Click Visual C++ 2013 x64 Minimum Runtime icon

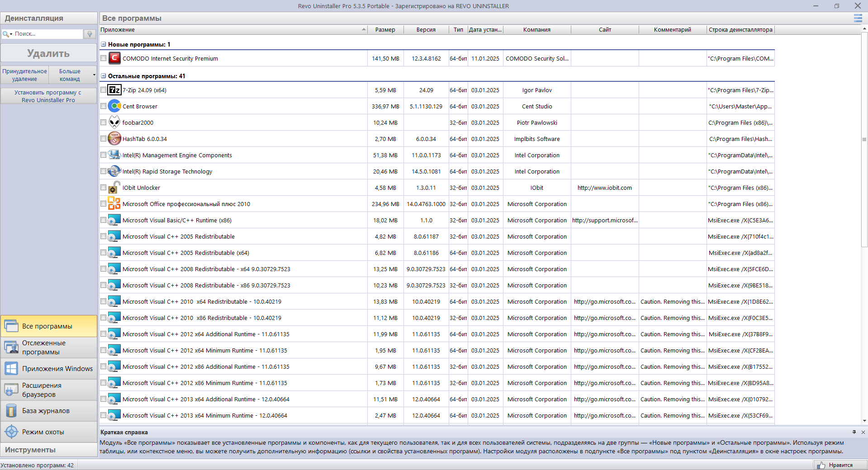(114, 415)
